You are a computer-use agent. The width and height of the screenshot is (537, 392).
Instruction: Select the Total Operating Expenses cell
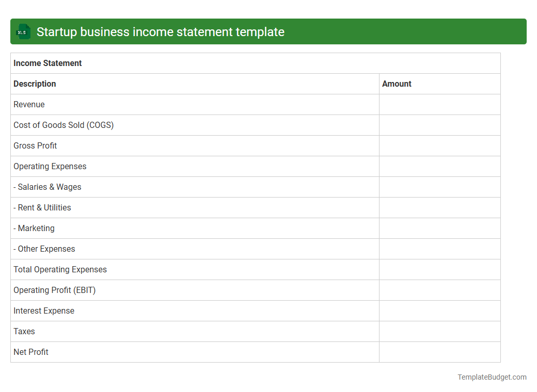point(60,269)
